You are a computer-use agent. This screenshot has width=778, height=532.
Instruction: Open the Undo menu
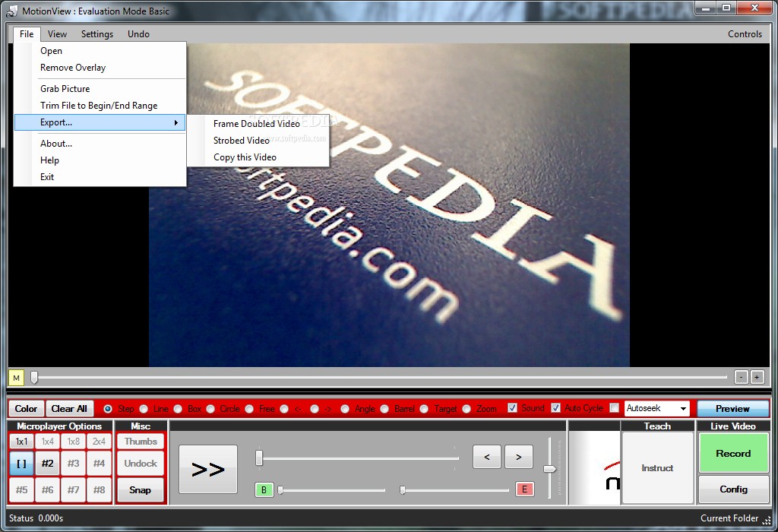[138, 33]
